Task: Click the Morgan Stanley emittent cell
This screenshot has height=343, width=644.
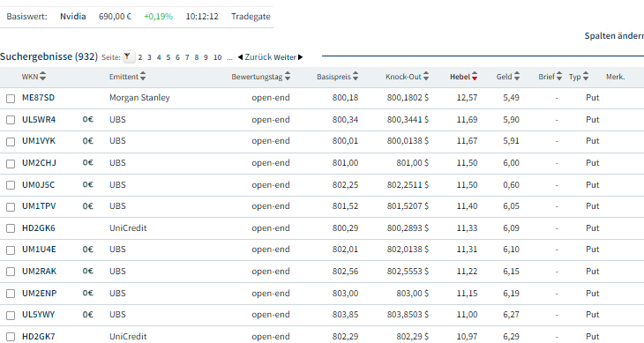Action: pyautogui.click(x=139, y=98)
